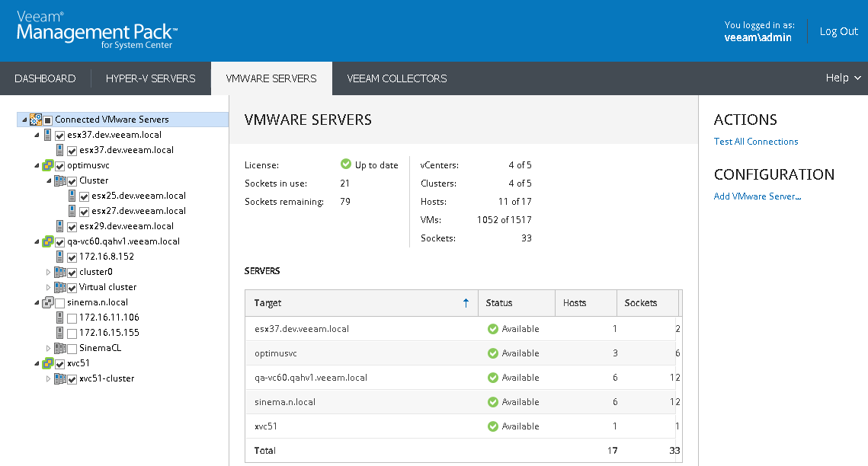Switch to the Veeam Collectors tab

(396, 78)
